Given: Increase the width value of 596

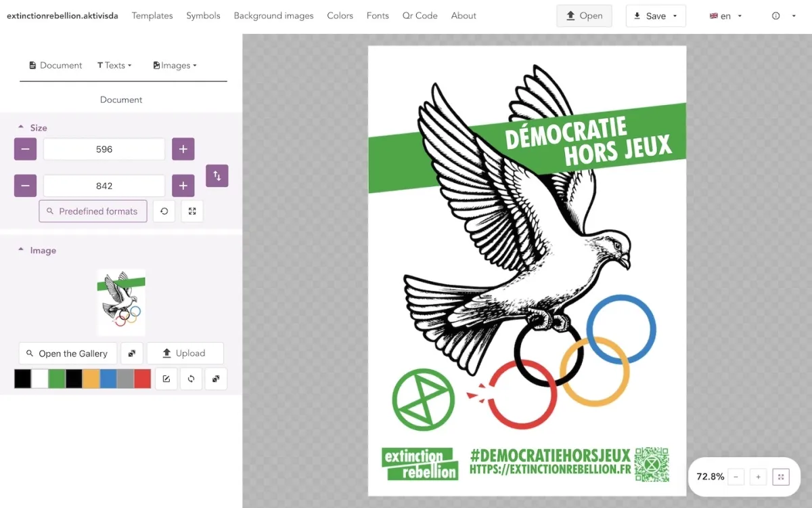Looking at the screenshot, I should tap(183, 149).
